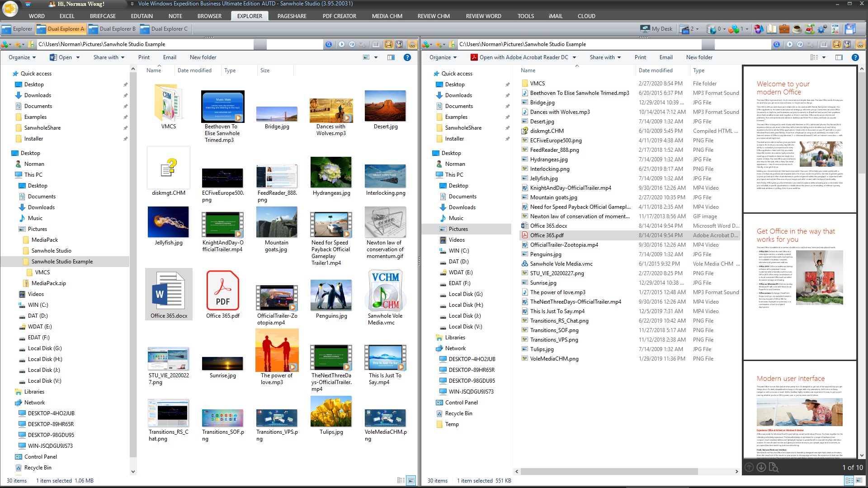This screenshot has width=868, height=488.
Task: Toggle details view icon in left status bar
Action: (x=401, y=480)
